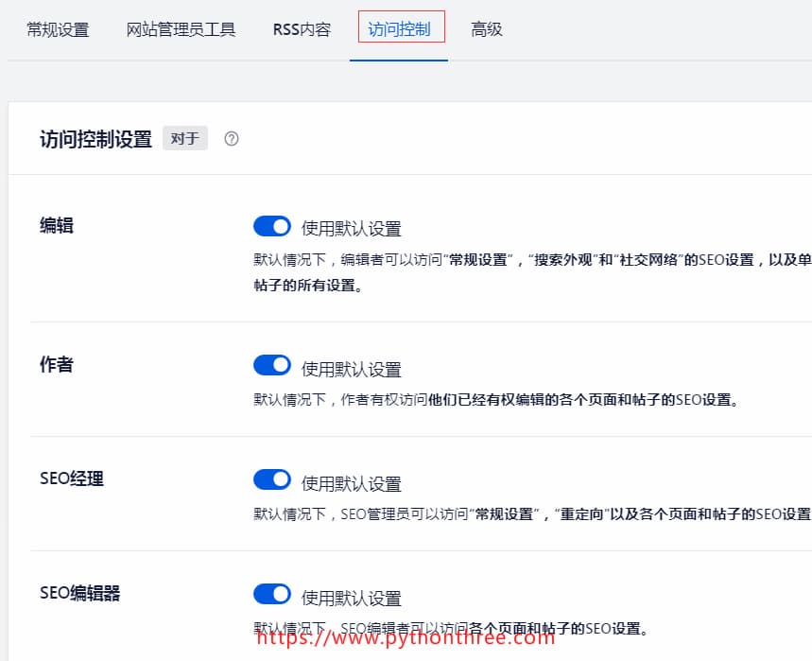
Task: Click the pythonthree.com watermark URL
Action: [x=406, y=637]
